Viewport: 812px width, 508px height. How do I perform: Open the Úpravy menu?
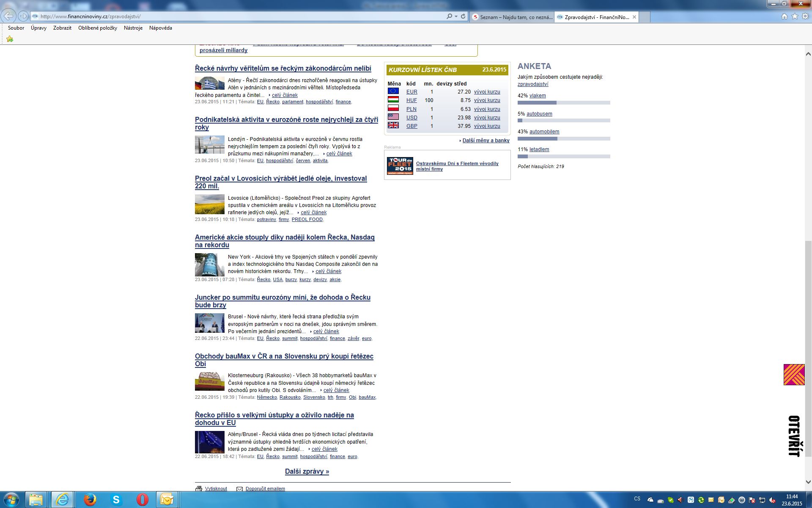tap(38, 28)
